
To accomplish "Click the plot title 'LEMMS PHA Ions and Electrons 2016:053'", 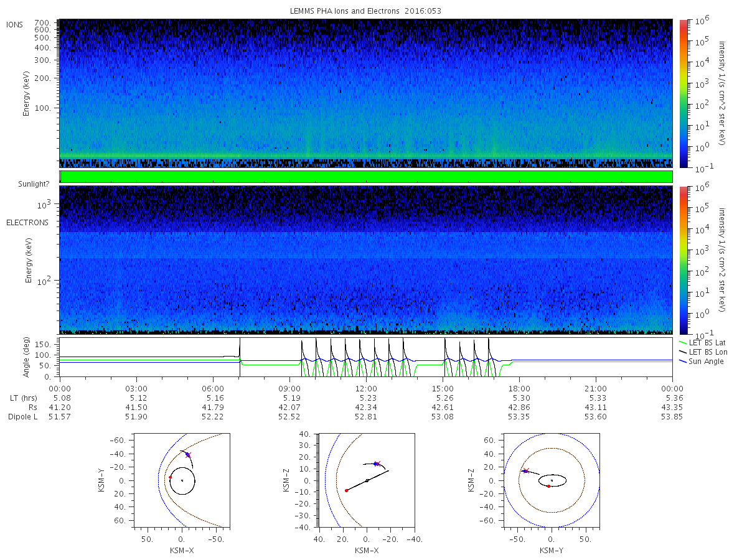I will (x=366, y=11).
